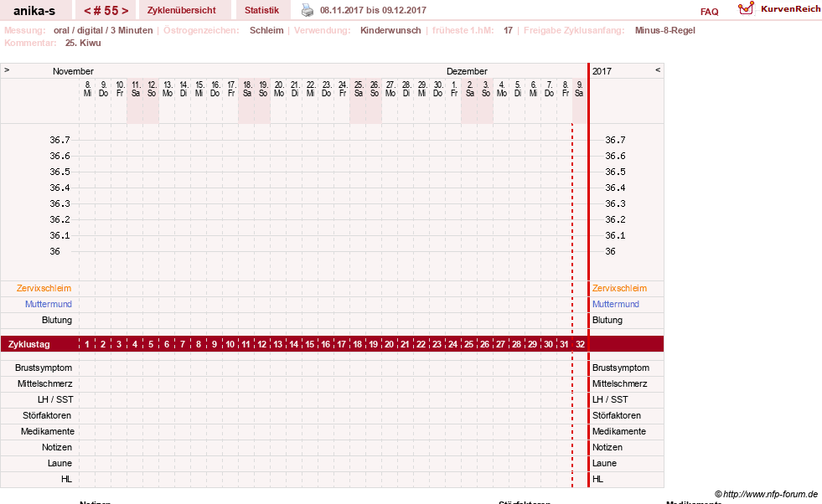Click the arrow left of November
Image resolution: width=822 pixels, height=504 pixels.
point(7,69)
